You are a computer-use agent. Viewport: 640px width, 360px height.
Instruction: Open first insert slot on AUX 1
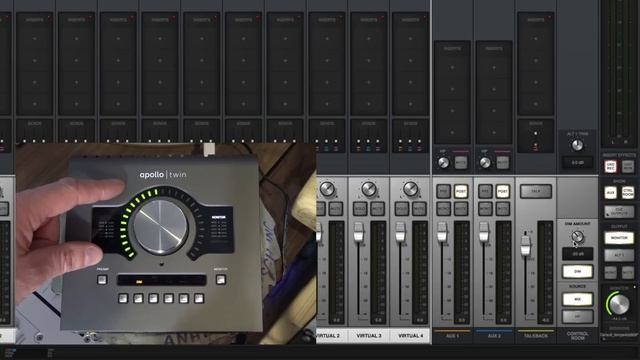coord(452,67)
